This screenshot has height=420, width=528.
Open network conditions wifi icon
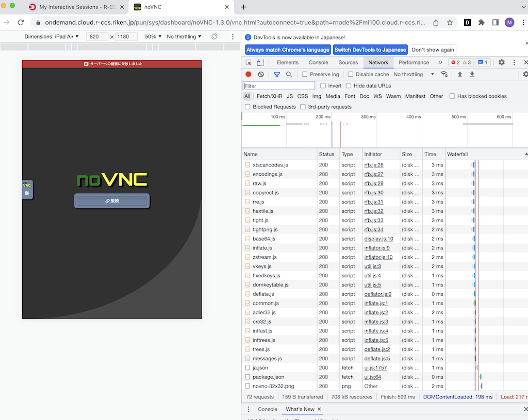point(444,74)
